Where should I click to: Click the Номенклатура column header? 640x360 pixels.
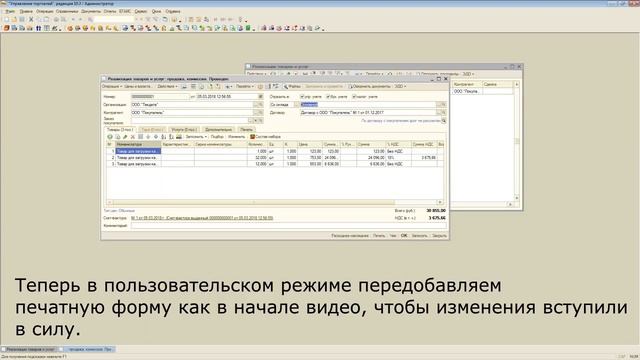(x=138, y=144)
